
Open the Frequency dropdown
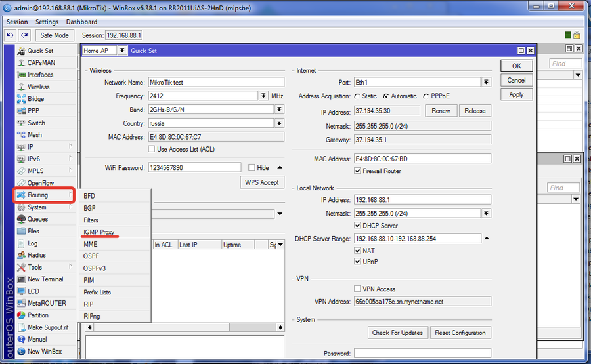pos(263,96)
